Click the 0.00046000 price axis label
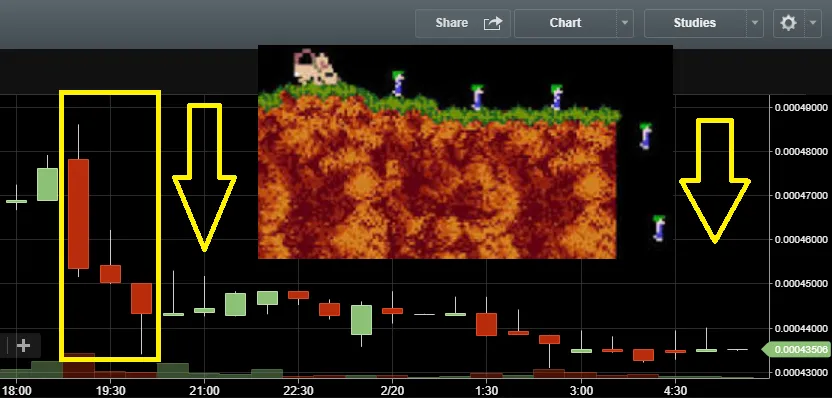This screenshot has height=398, width=832. pos(801,240)
